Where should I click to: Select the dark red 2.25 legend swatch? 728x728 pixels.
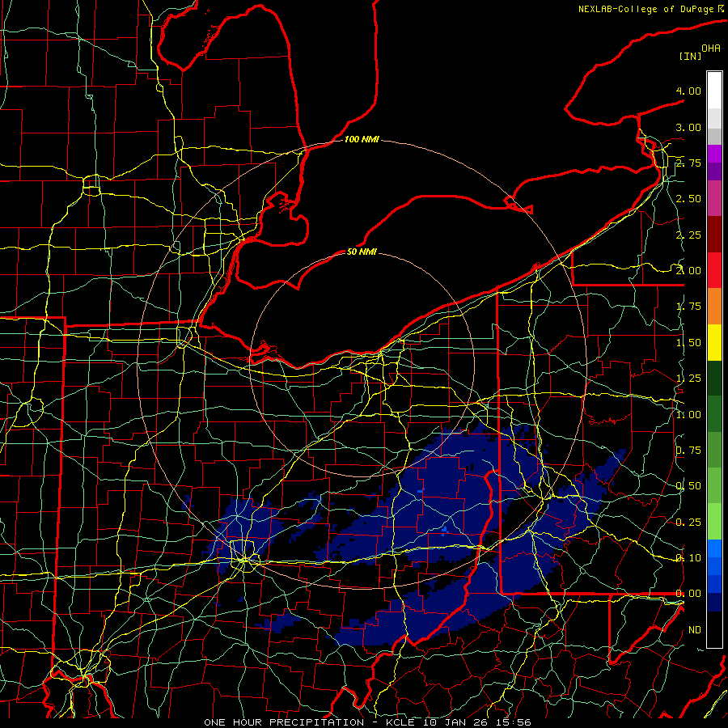[x=714, y=235]
